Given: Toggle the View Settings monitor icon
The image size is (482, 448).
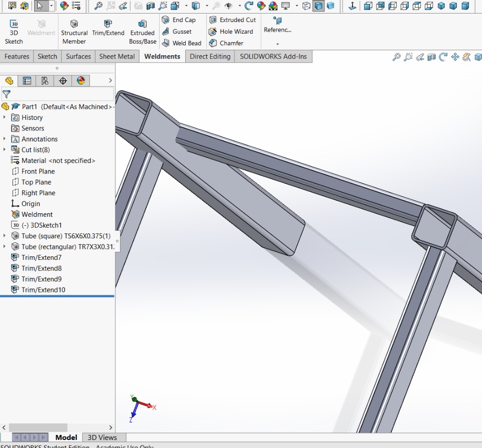Looking at the screenshot, I should [x=286, y=6].
